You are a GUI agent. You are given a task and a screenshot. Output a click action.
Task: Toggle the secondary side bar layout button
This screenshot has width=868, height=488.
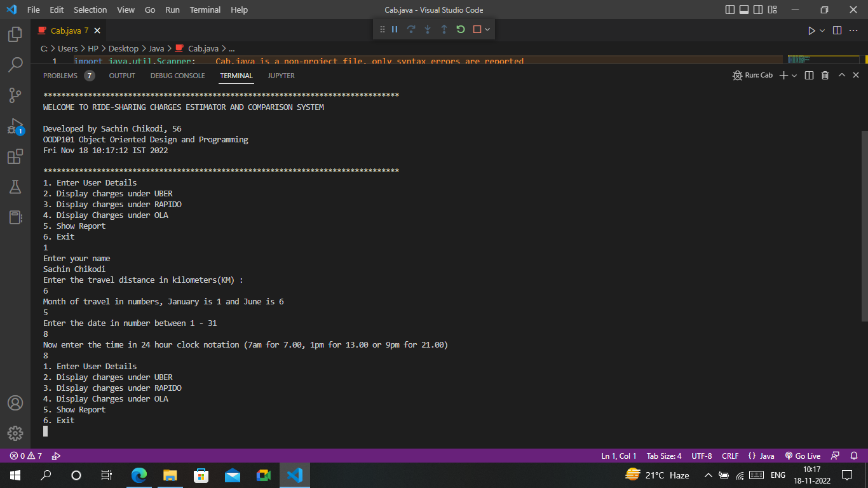758,10
